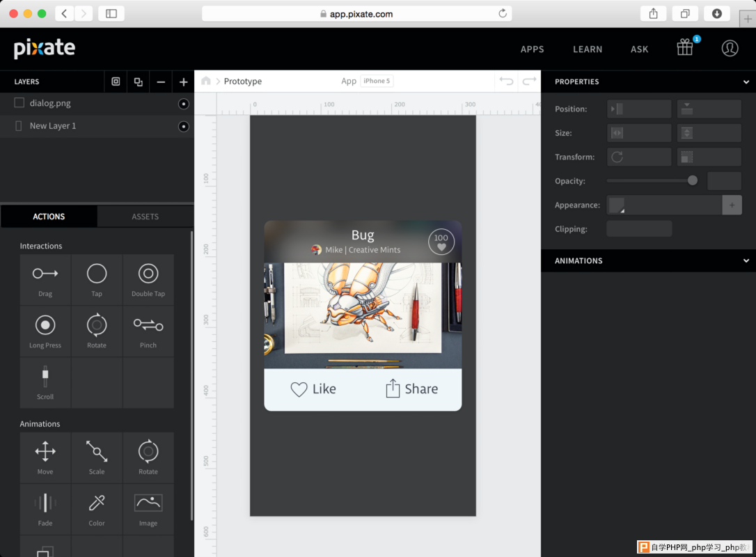Select the Rotate interaction
The image size is (756, 557).
tap(97, 331)
